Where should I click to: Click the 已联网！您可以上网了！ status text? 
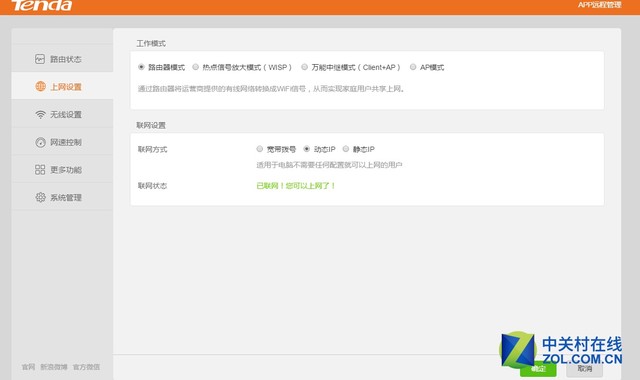tap(296, 186)
